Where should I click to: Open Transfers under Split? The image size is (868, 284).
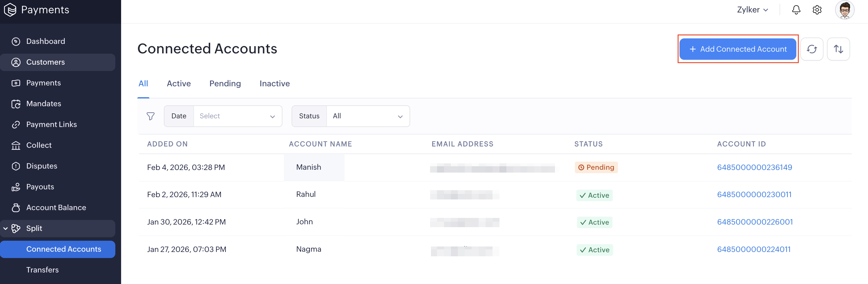tap(42, 270)
